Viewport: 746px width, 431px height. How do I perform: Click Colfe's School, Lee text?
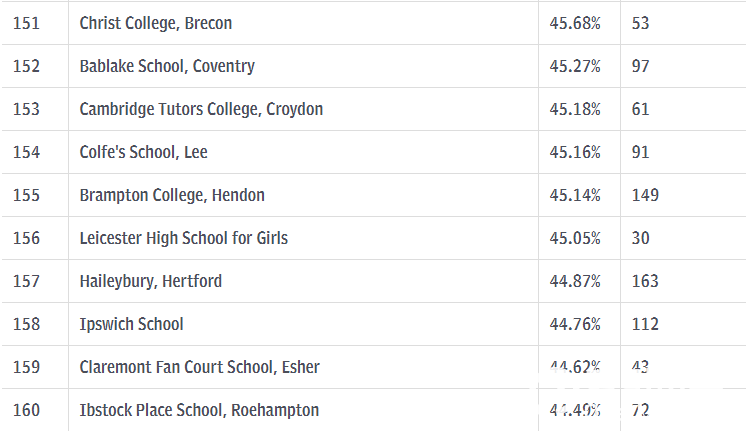pos(143,152)
